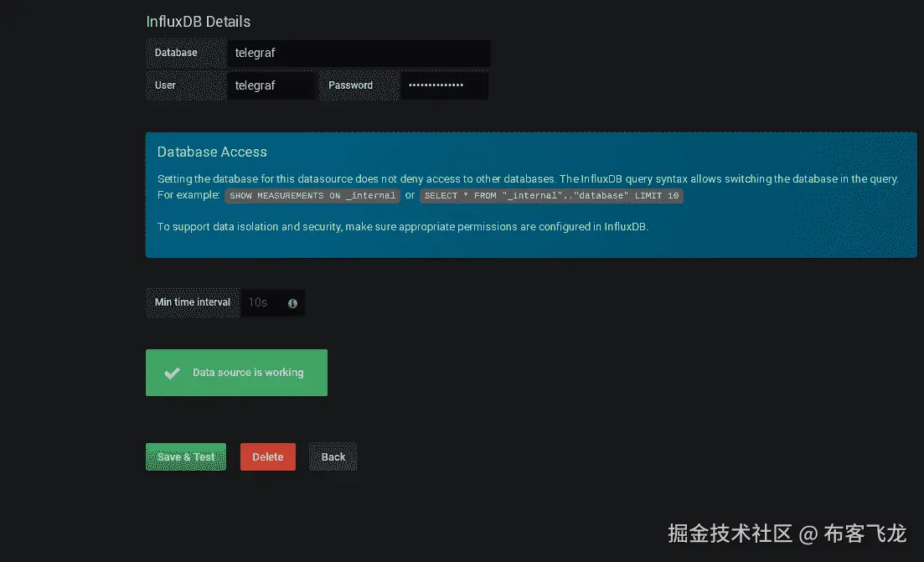This screenshot has width=924, height=562.
Task: Click the Database input field containing telegraf
Action: [x=359, y=53]
